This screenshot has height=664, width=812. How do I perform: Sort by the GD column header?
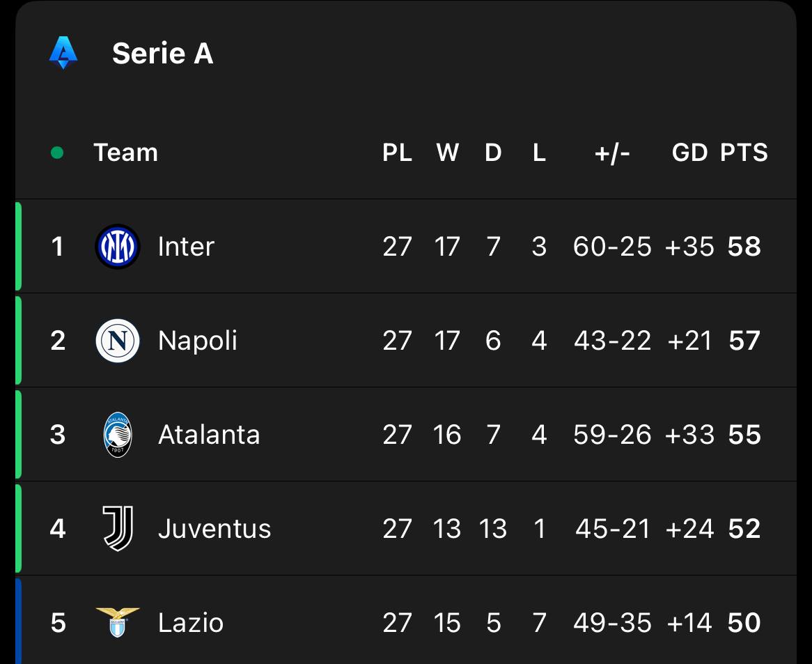tap(690, 153)
